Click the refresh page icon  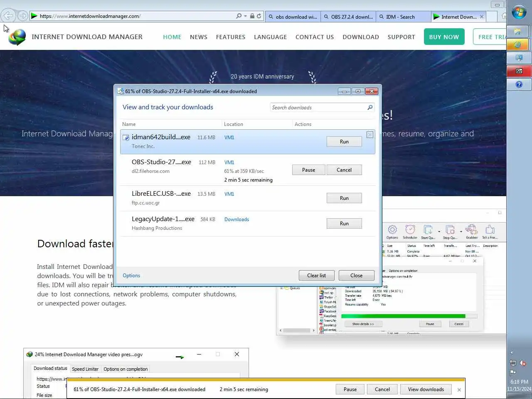click(259, 16)
